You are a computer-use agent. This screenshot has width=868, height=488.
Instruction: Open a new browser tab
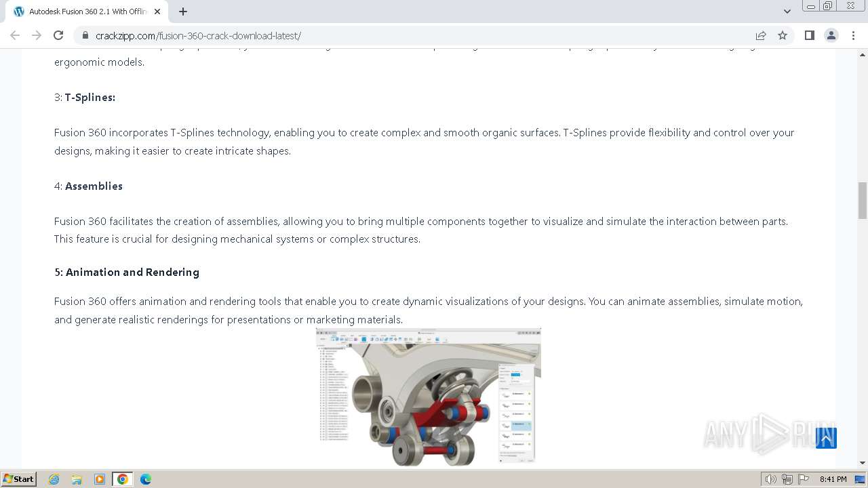tap(183, 12)
